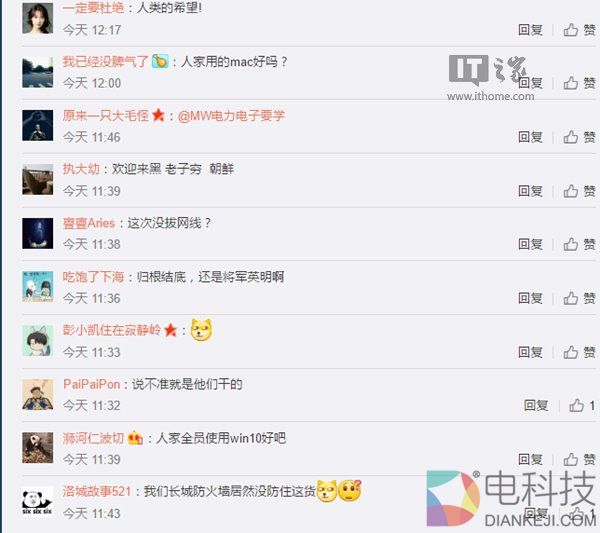Like the comment by 彭小凯住在寂静岭
Image resolution: width=600 pixels, height=533 pixels.
point(579,352)
